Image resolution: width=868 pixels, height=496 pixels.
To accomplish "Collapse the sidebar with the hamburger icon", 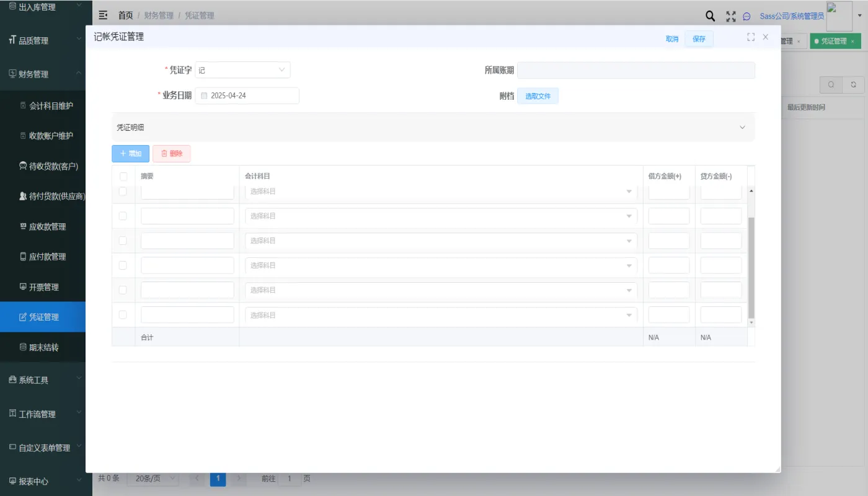I will 103,15.
